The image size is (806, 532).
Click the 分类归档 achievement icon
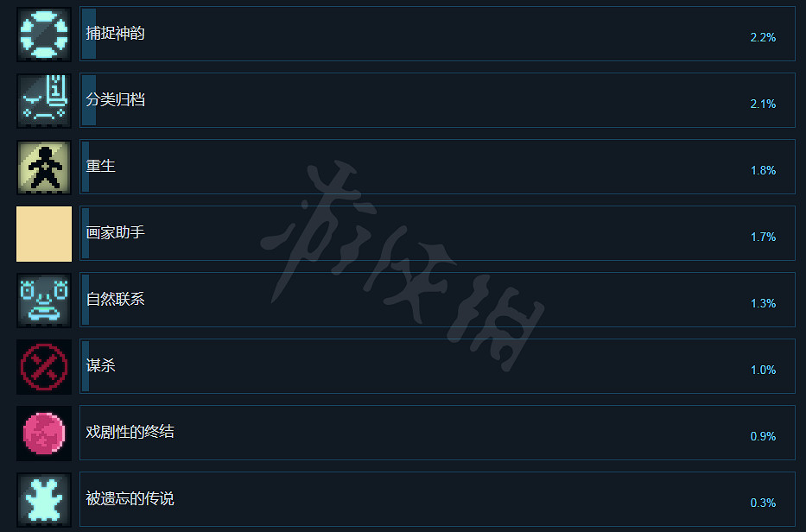point(44,101)
